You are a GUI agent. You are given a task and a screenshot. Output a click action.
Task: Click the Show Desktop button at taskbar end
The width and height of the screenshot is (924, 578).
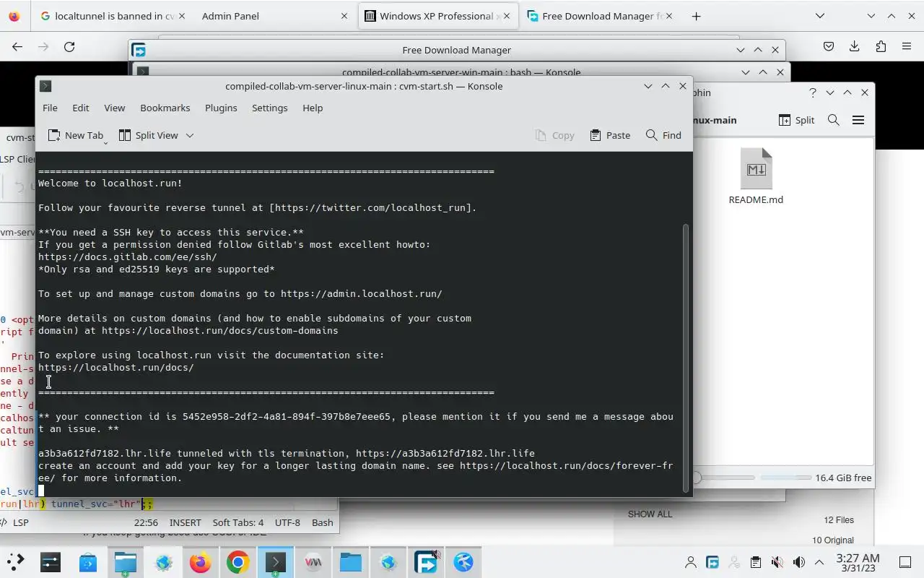pos(905,562)
